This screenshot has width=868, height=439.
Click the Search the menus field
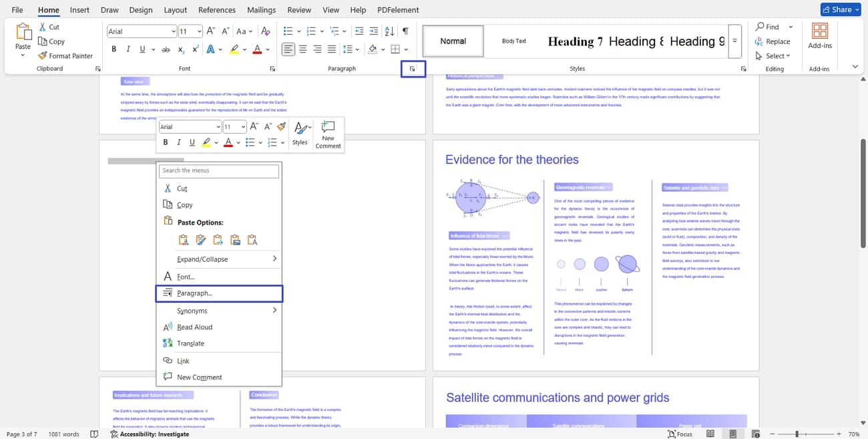pyautogui.click(x=219, y=171)
